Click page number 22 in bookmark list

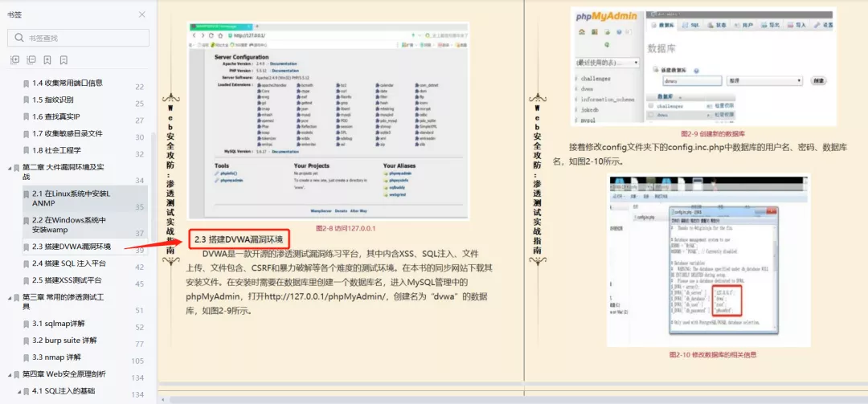(x=140, y=87)
